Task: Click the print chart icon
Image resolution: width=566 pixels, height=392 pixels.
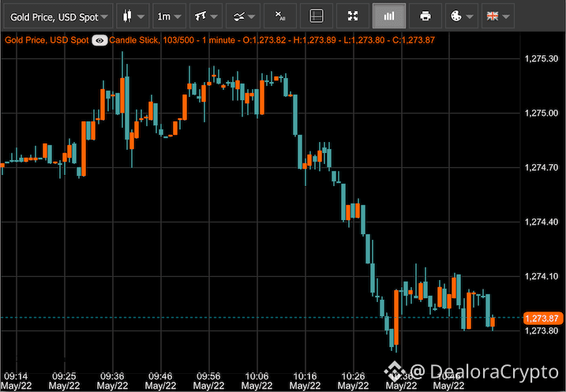Action: (x=425, y=17)
